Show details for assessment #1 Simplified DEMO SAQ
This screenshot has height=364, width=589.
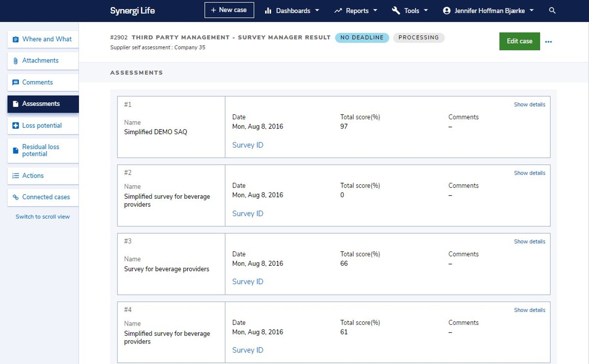tap(529, 104)
